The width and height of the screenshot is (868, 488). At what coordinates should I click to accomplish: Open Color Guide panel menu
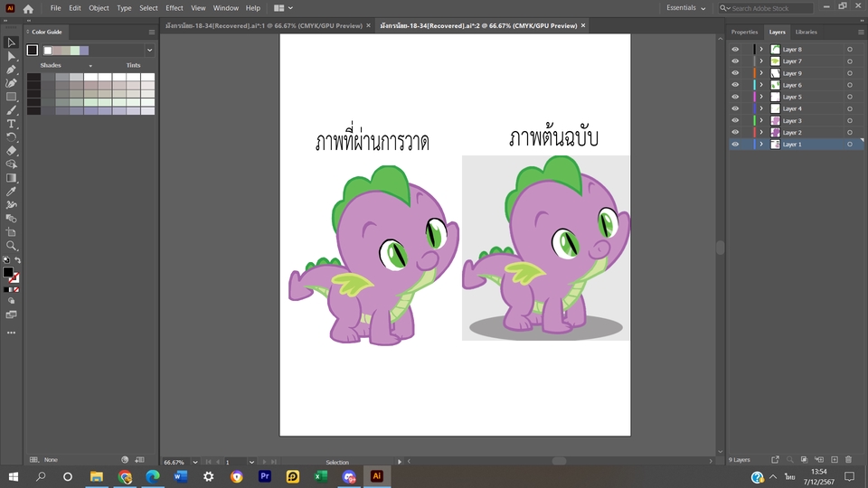pyautogui.click(x=152, y=33)
